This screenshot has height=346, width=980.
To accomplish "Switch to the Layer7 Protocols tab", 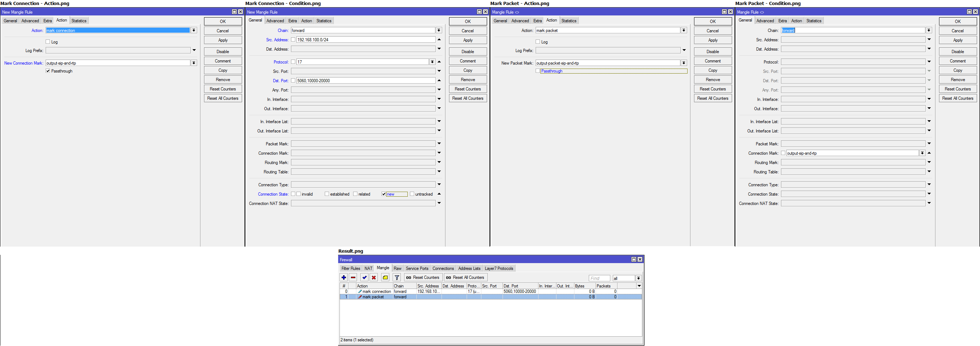I will [499, 268].
